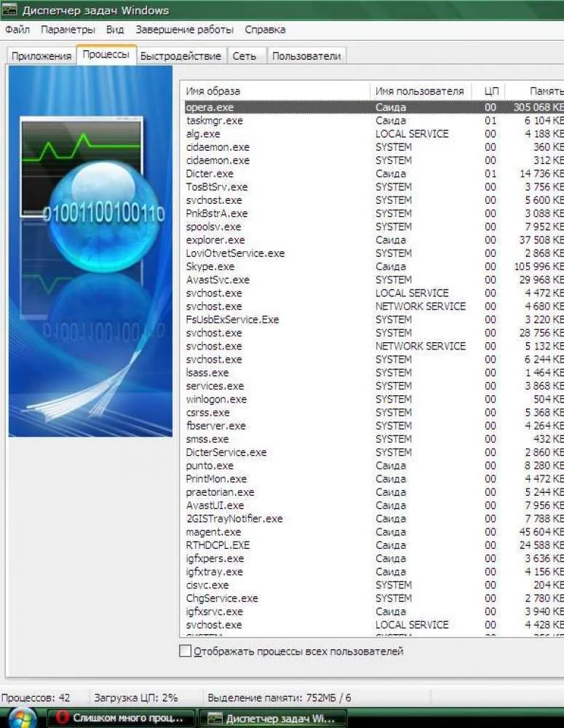Select the spoolsv.exe process
Screen dimensions: 564x728
point(374,226)
